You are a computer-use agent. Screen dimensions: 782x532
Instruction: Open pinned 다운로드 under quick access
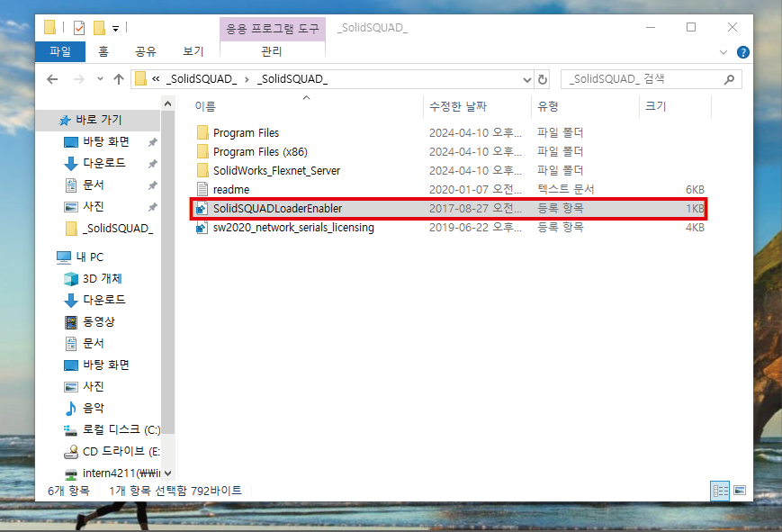pyautogui.click(x=103, y=163)
